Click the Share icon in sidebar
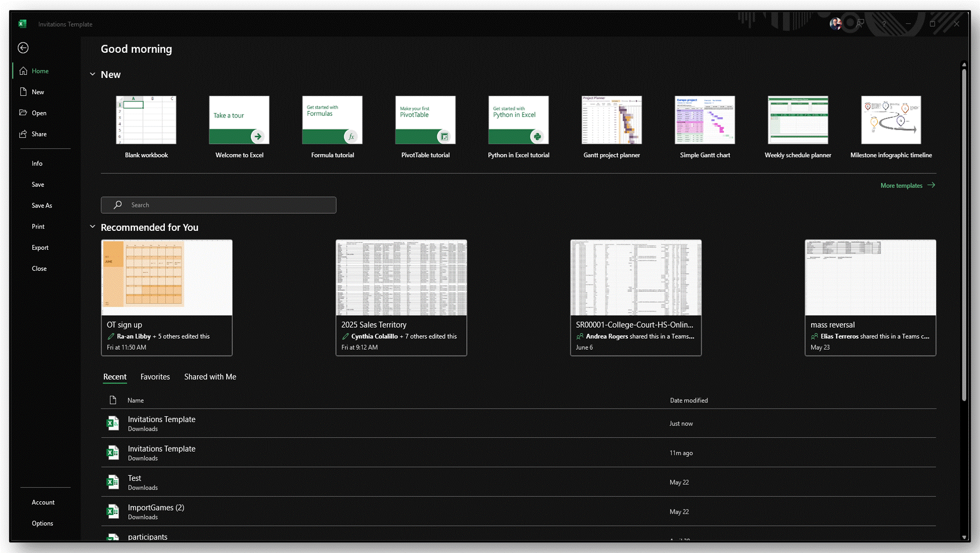Viewport: 980px width, 553px height. coord(24,134)
